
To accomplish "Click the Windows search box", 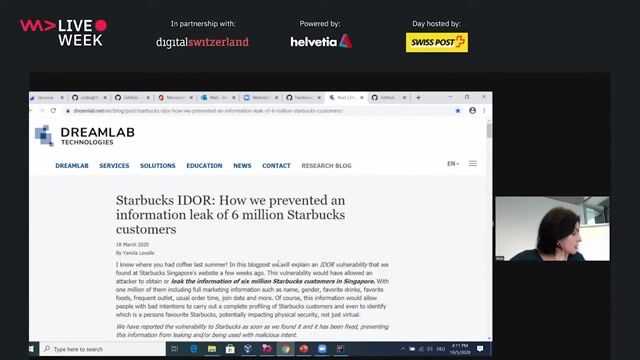I will pos(103,349).
